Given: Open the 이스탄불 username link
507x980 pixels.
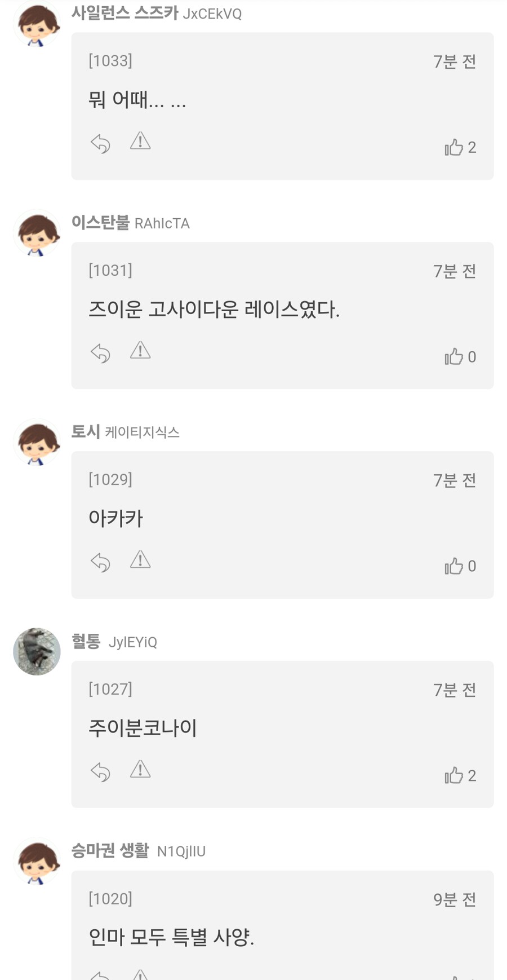Looking at the screenshot, I should coord(100,222).
